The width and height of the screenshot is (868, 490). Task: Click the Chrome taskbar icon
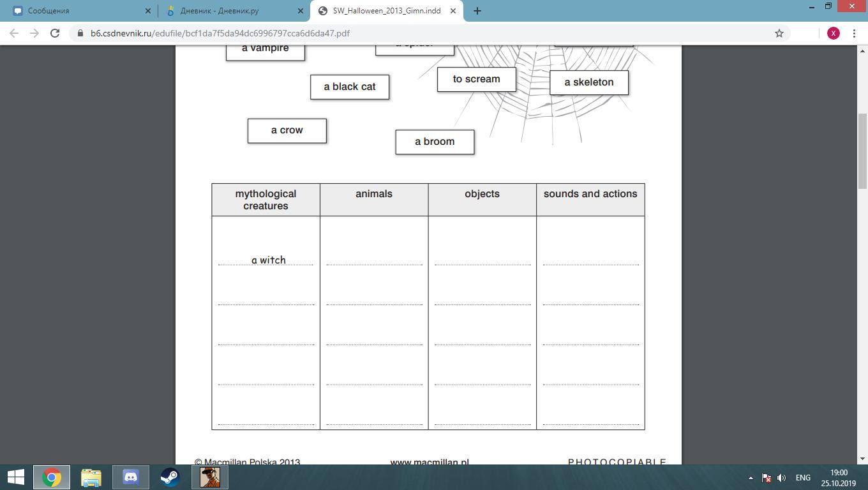point(52,477)
